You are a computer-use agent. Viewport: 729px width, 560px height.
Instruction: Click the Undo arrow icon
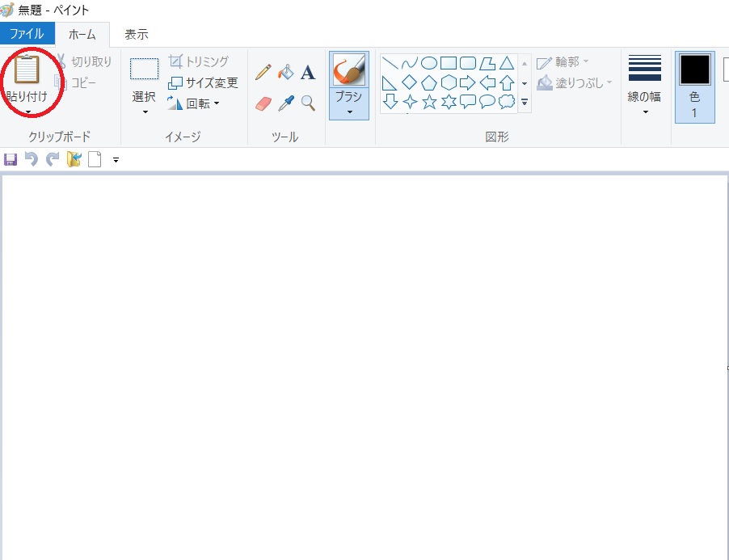[31, 159]
